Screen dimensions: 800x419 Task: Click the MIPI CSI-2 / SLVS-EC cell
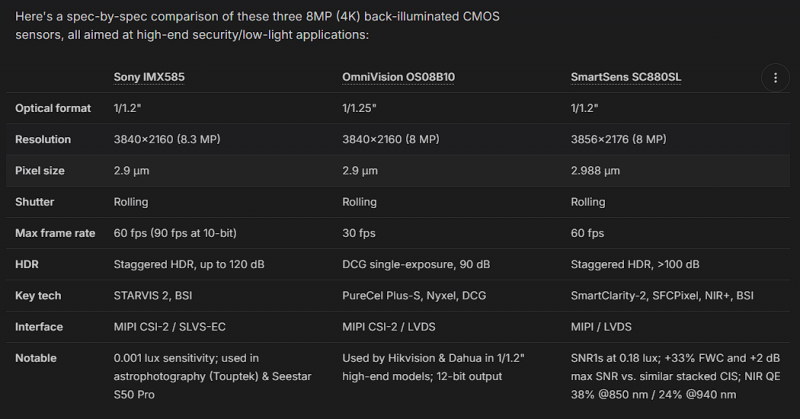169,327
